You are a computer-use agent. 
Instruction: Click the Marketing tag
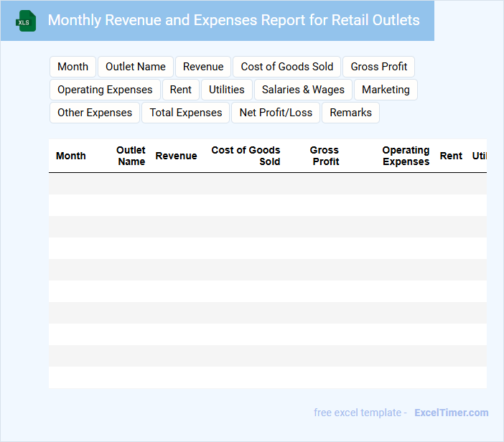pos(386,90)
